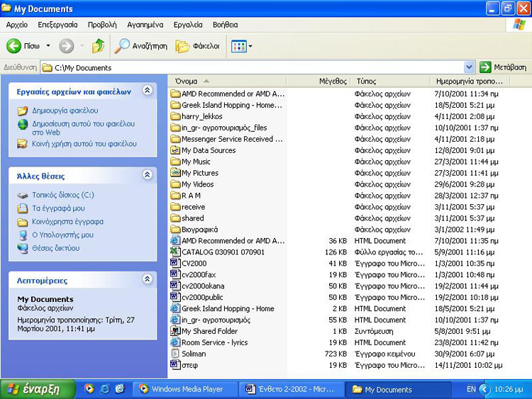Collapse the Λεπτομέρειες panel
Screen dimensions: 532x399
(x=148, y=279)
